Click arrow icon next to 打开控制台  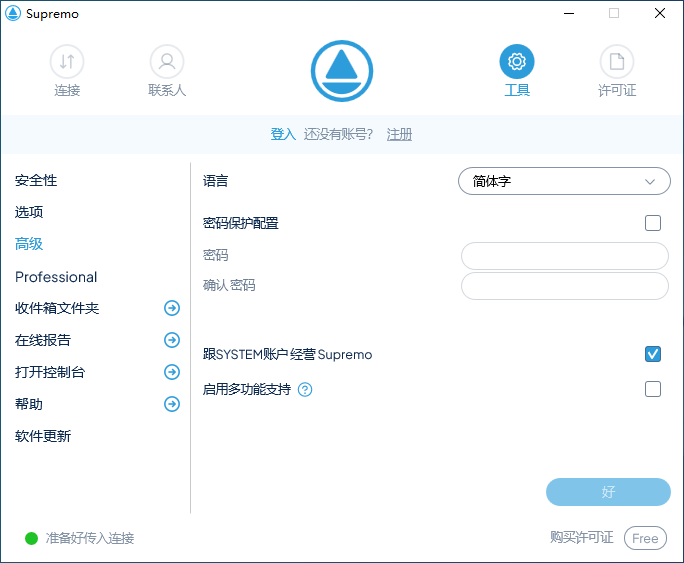[172, 372]
